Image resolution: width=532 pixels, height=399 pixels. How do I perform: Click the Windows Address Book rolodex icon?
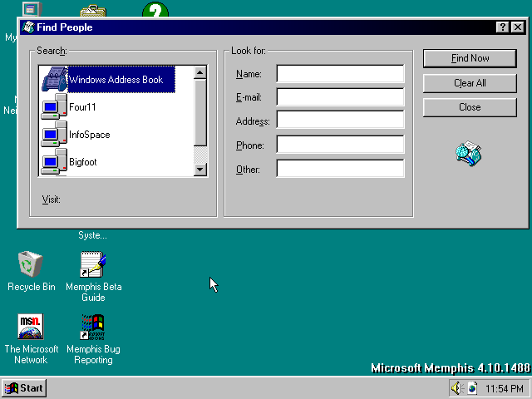click(54, 80)
